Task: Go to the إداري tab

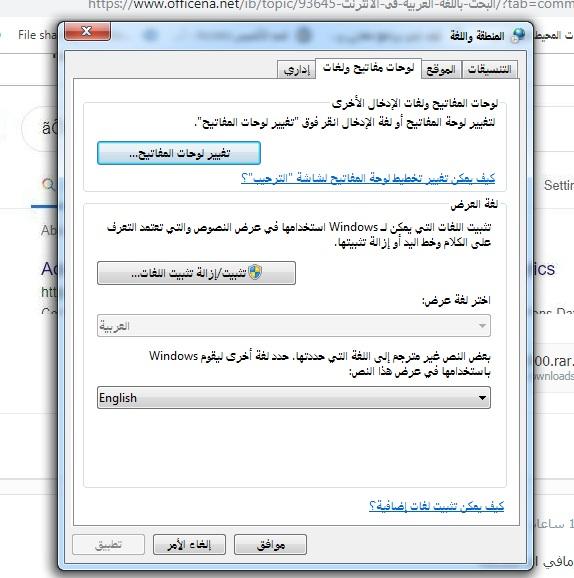Action: click(x=297, y=69)
